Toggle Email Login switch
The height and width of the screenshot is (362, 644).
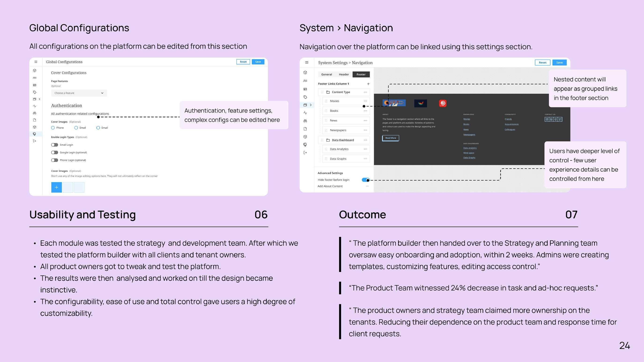[x=55, y=145]
